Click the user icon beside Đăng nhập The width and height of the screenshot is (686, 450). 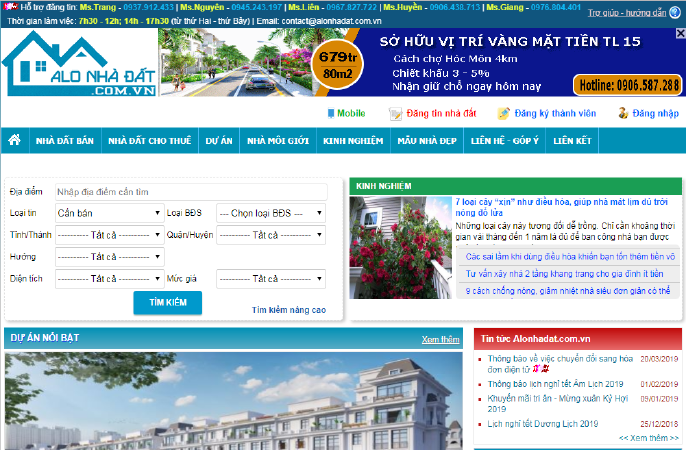point(623,113)
